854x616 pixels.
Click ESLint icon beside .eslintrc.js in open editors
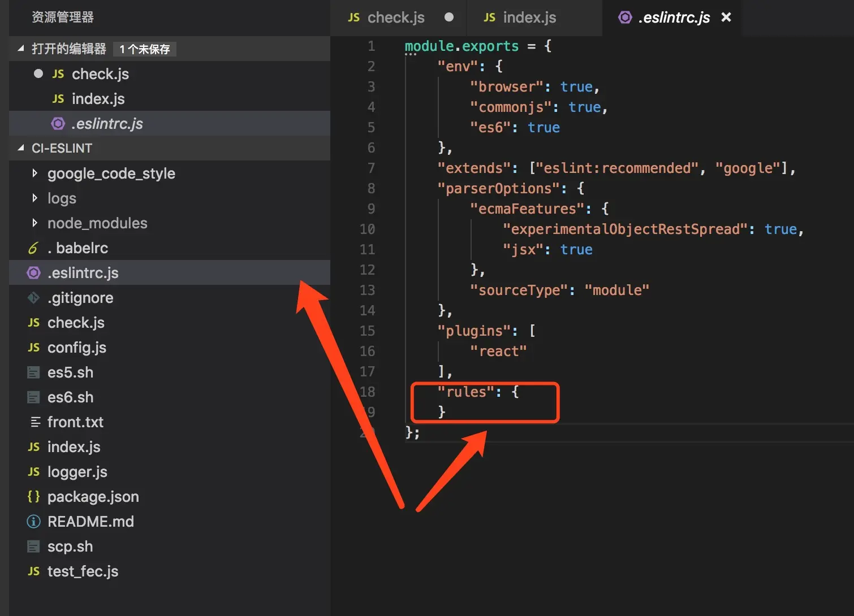click(x=58, y=124)
